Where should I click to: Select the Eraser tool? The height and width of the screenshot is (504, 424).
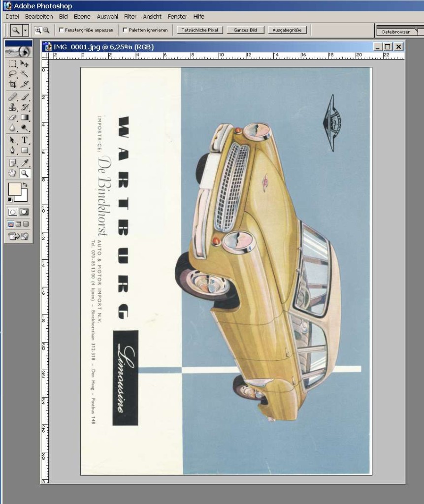point(12,117)
